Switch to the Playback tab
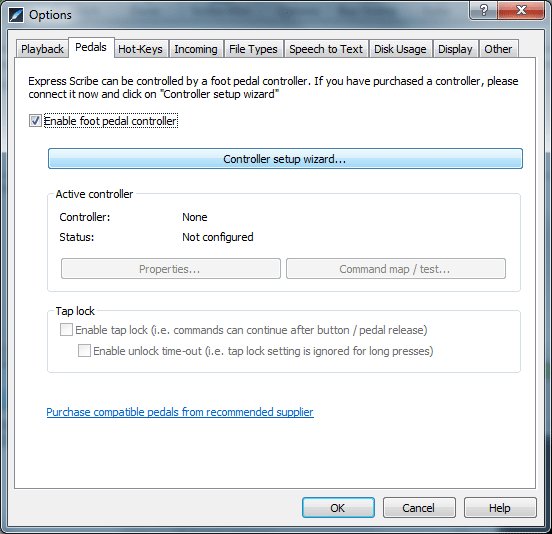Image resolution: width=552 pixels, height=534 pixels. point(42,49)
